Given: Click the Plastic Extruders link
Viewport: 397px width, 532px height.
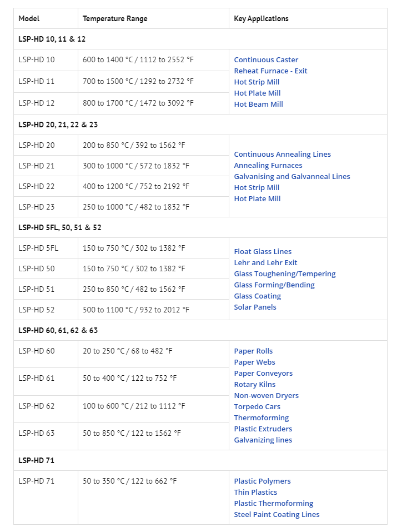Looking at the screenshot, I should tap(263, 429).
